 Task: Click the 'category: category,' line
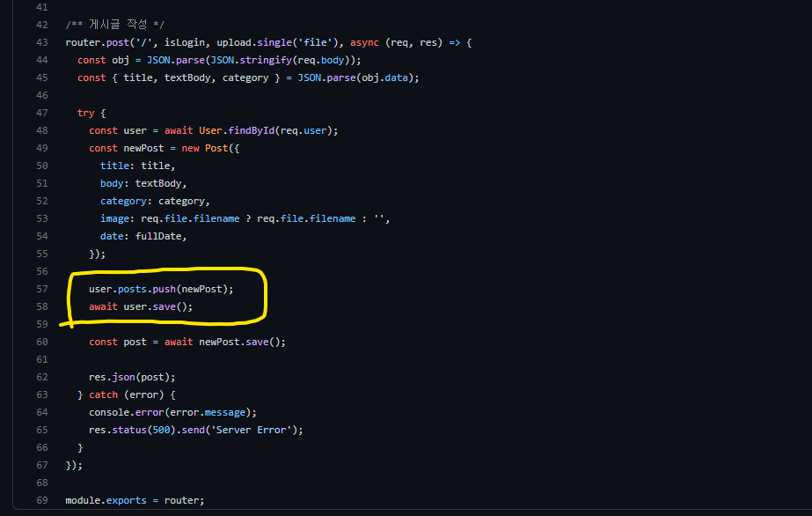coord(155,201)
